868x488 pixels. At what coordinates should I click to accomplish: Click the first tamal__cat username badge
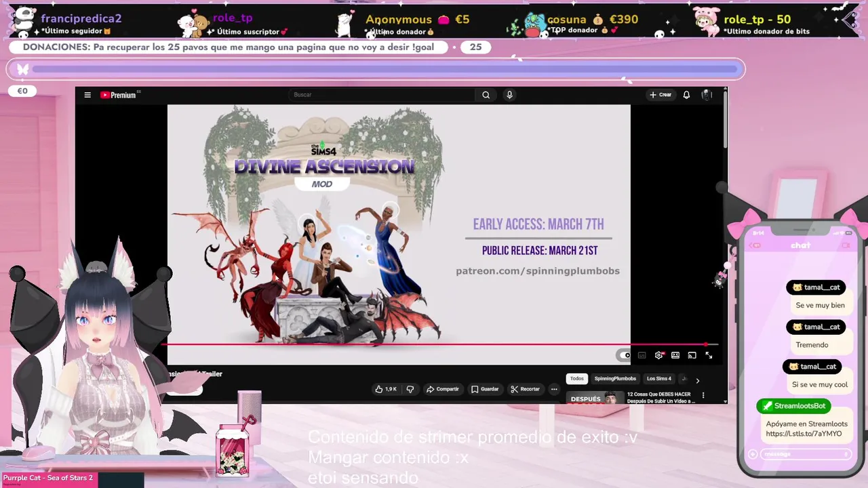816,287
